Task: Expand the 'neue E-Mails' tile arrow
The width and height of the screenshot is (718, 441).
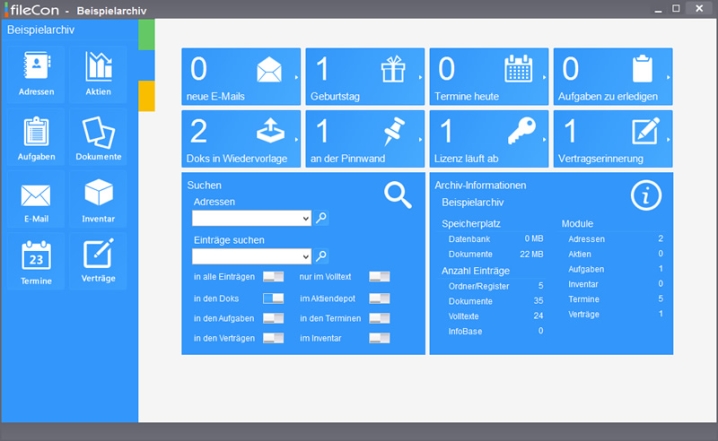Action: point(296,77)
